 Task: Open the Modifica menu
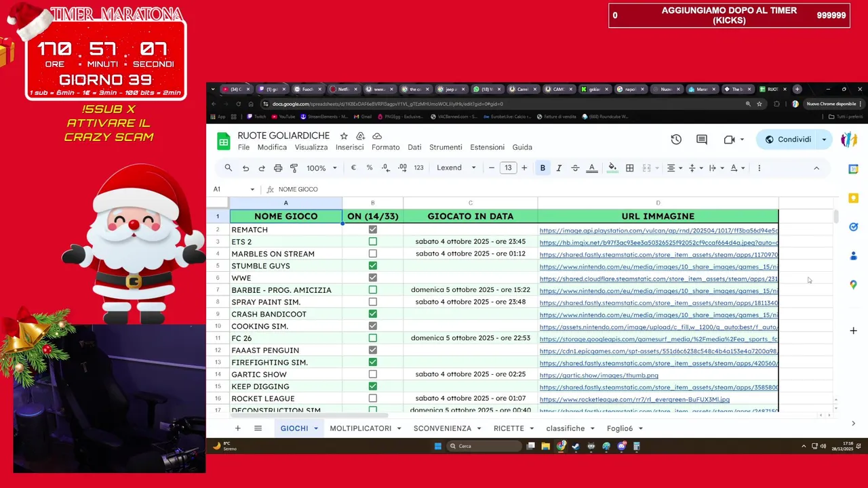coord(272,147)
